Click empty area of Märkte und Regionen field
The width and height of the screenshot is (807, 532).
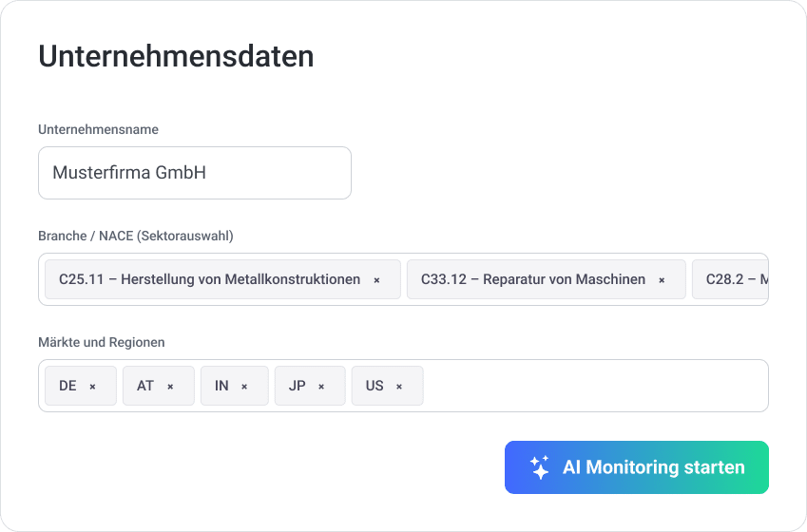coord(594,386)
